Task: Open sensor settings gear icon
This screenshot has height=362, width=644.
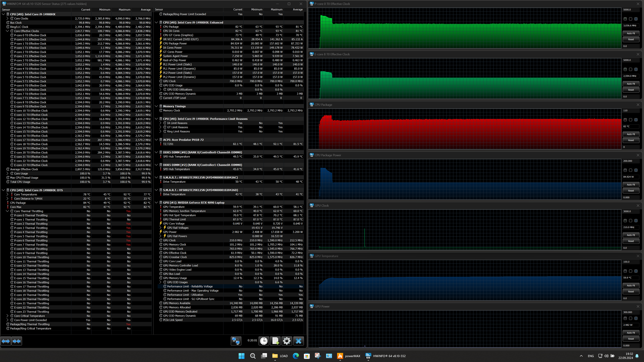Action: tap(287, 341)
